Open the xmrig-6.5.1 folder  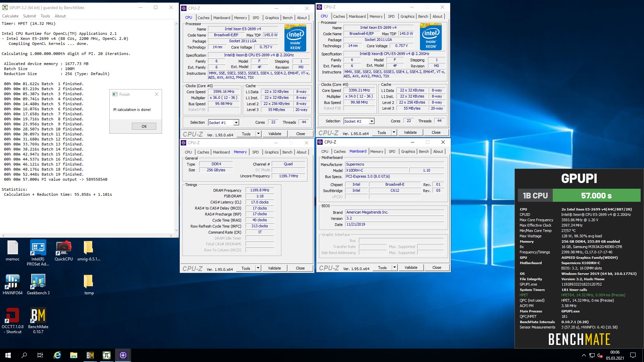(x=89, y=251)
